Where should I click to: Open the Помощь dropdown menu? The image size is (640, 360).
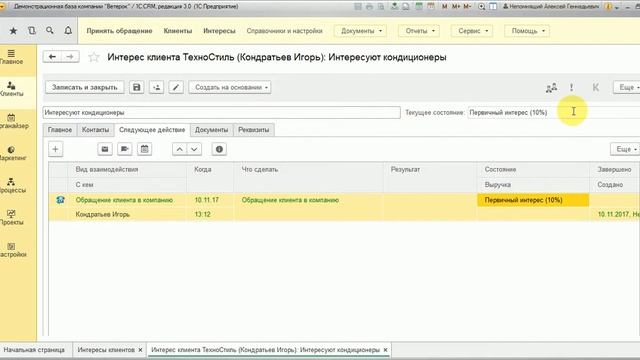point(527,31)
